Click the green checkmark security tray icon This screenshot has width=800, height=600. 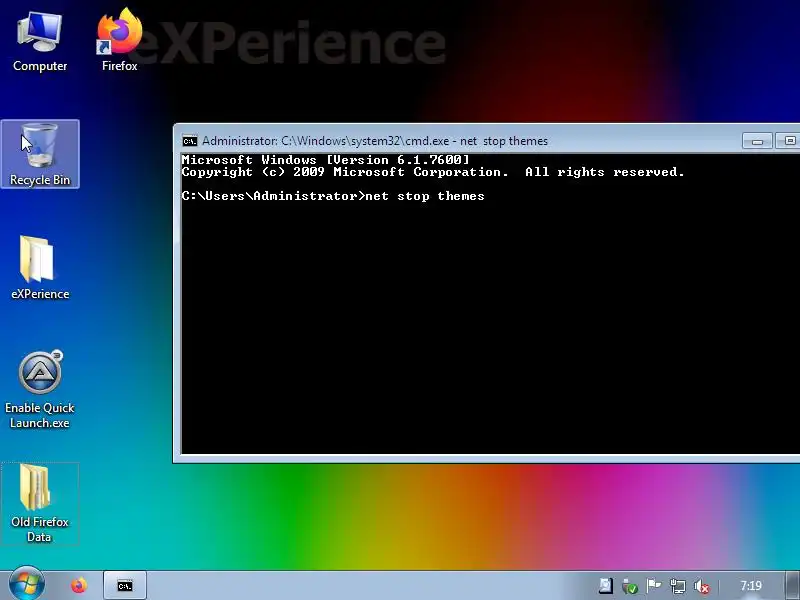click(x=630, y=586)
